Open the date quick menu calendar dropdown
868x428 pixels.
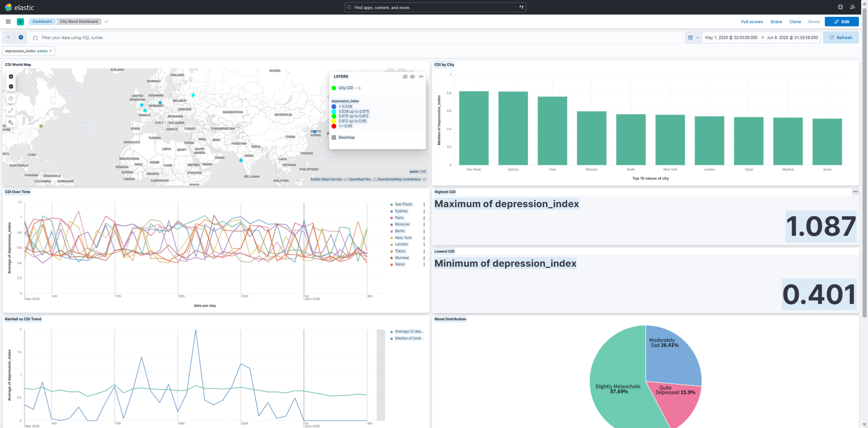click(693, 38)
